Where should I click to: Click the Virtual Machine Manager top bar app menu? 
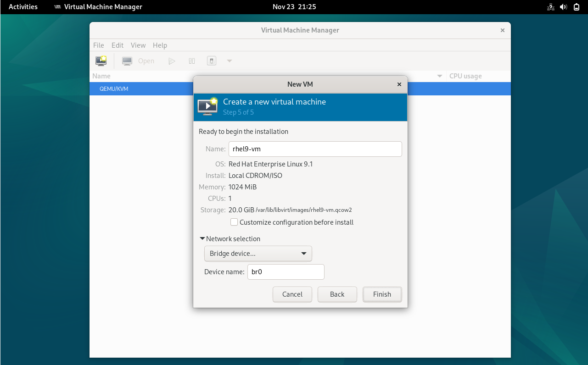98,7
